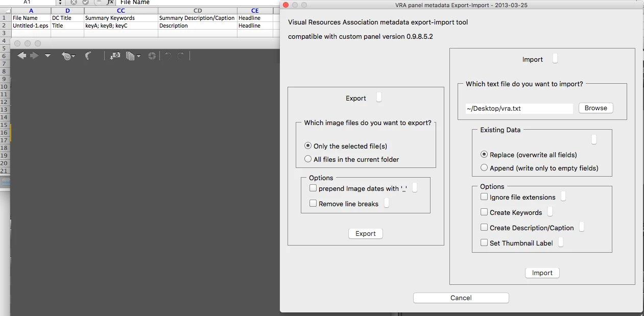Viewport: 644px width, 316px height.
Task: Click the boomerang return icon in Bridge
Action: point(88,55)
